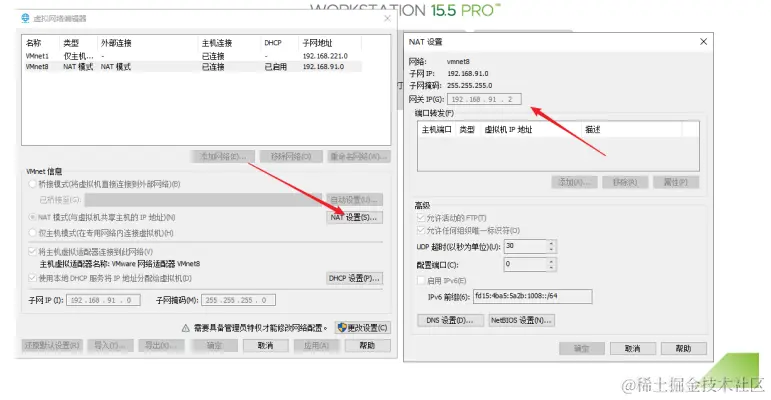Click subnet address 192.168.221.0
Image resolution: width=771 pixels, height=400 pixels.
pyautogui.click(x=325, y=56)
